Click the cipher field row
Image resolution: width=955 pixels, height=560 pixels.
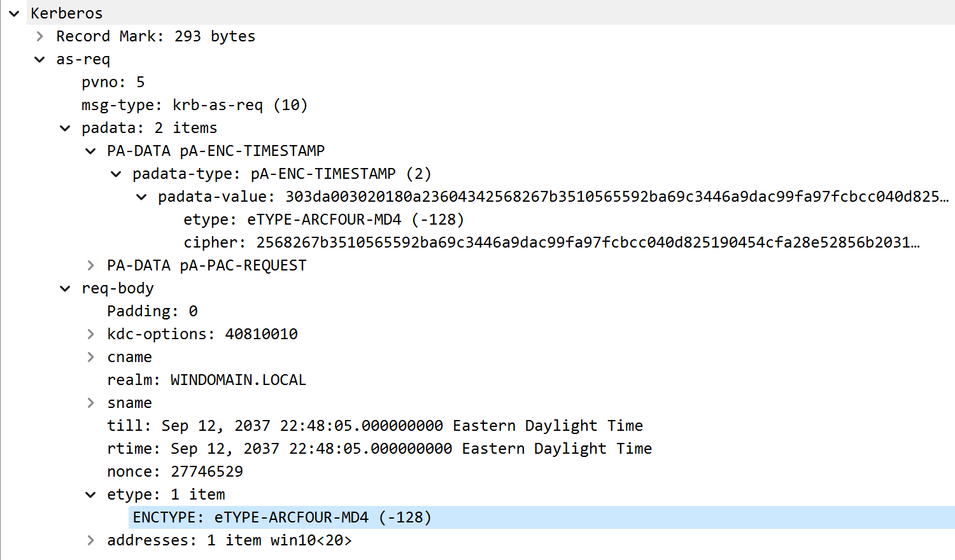[551, 242]
